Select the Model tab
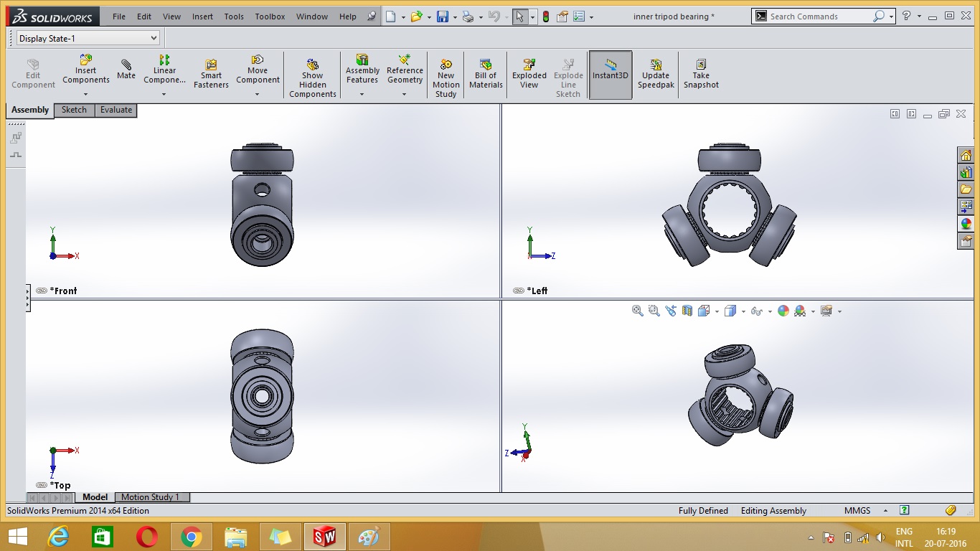The width and height of the screenshot is (980, 551). pos(95,497)
